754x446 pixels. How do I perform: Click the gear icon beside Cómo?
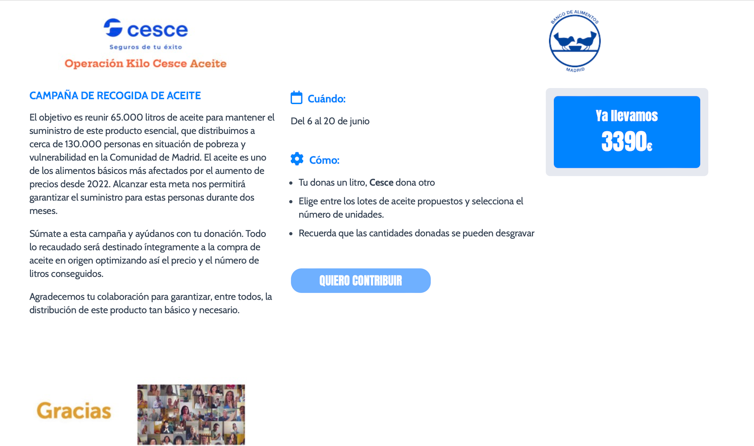[x=297, y=159]
